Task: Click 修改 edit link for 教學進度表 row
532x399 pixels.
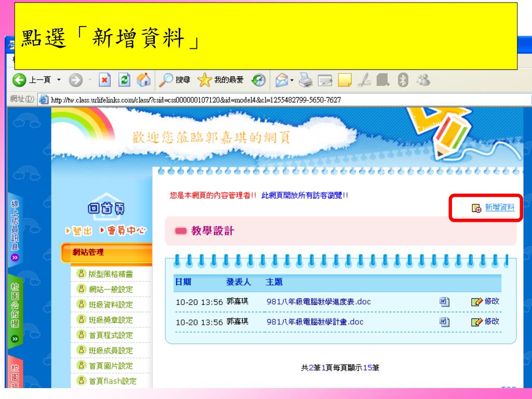Action: [x=491, y=301]
